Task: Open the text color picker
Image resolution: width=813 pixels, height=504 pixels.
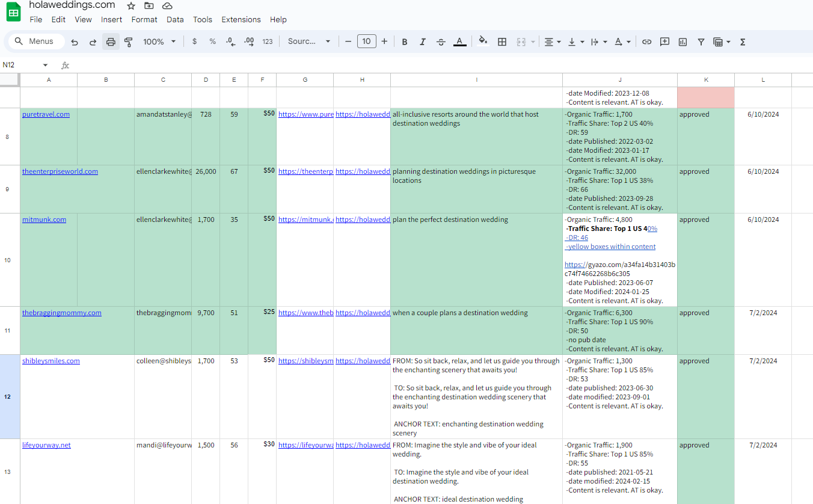Action: (x=459, y=41)
